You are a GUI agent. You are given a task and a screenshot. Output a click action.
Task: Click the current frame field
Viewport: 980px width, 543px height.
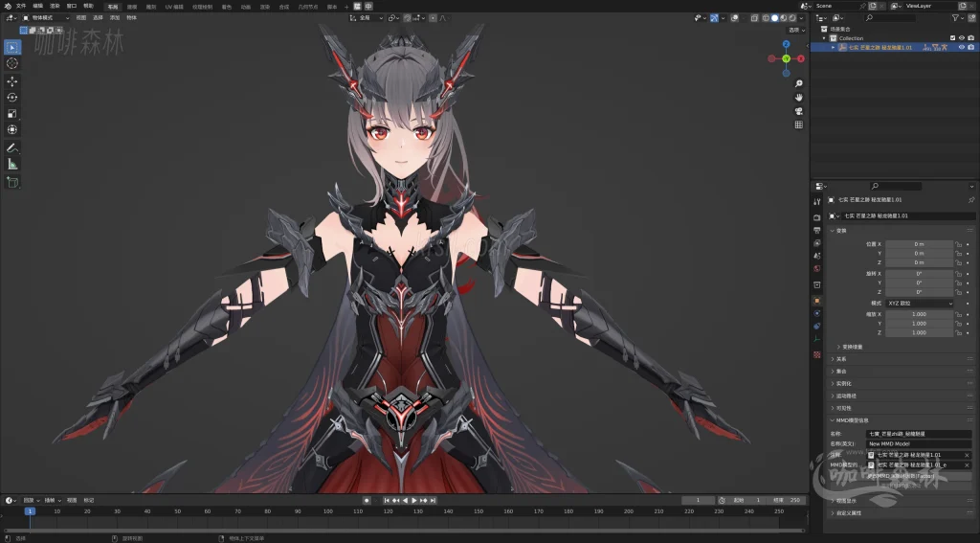point(698,501)
